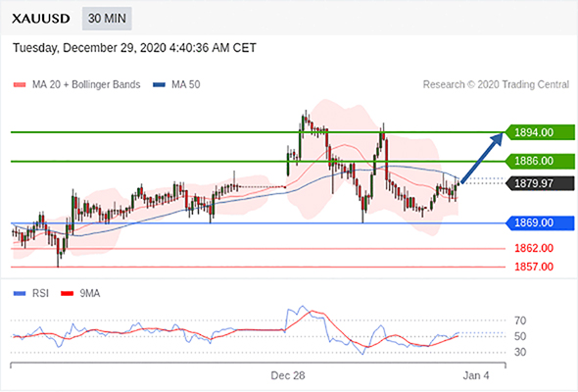This screenshot has width=578, height=392.
Task: Click the blue upward forecast arrow
Action: [482, 158]
